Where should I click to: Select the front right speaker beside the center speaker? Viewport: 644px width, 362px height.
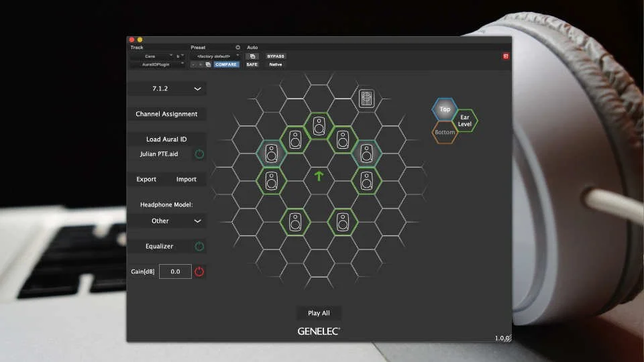(343, 140)
